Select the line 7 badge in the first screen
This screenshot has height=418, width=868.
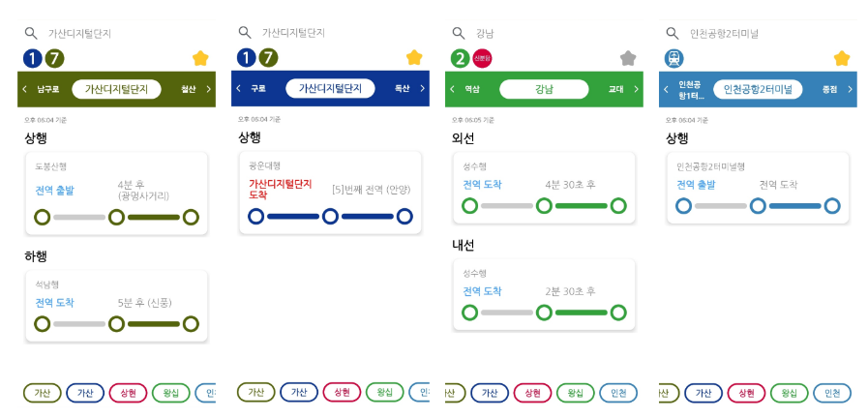tap(55, 58)
